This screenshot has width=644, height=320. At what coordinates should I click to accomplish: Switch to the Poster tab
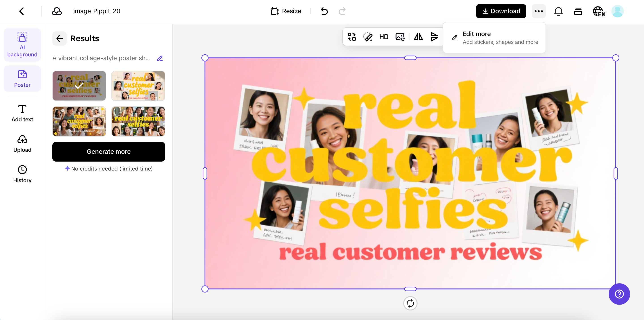pyautogui.click(x=22, y=79)
